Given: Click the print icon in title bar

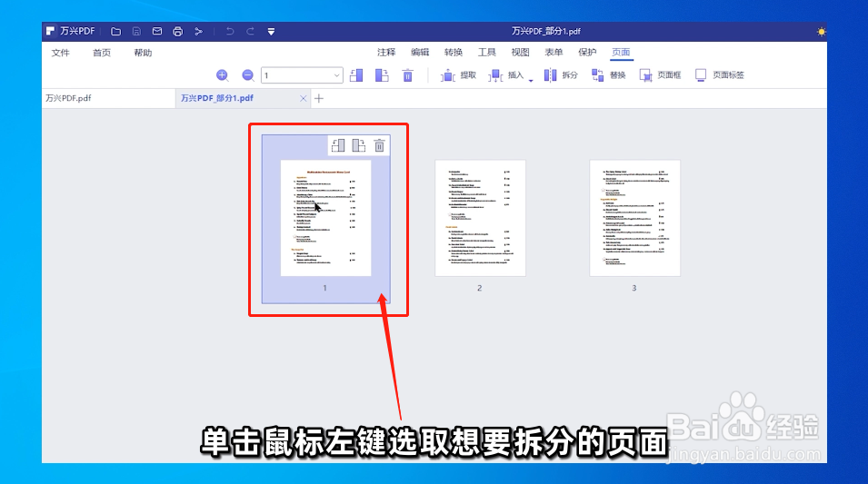Looking at the screenshot, I should click(178, 32).
